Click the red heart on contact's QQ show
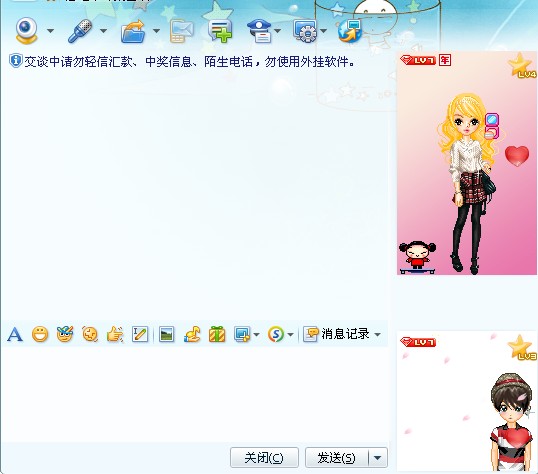Screen dimensions: 538x474 point(517,156)
